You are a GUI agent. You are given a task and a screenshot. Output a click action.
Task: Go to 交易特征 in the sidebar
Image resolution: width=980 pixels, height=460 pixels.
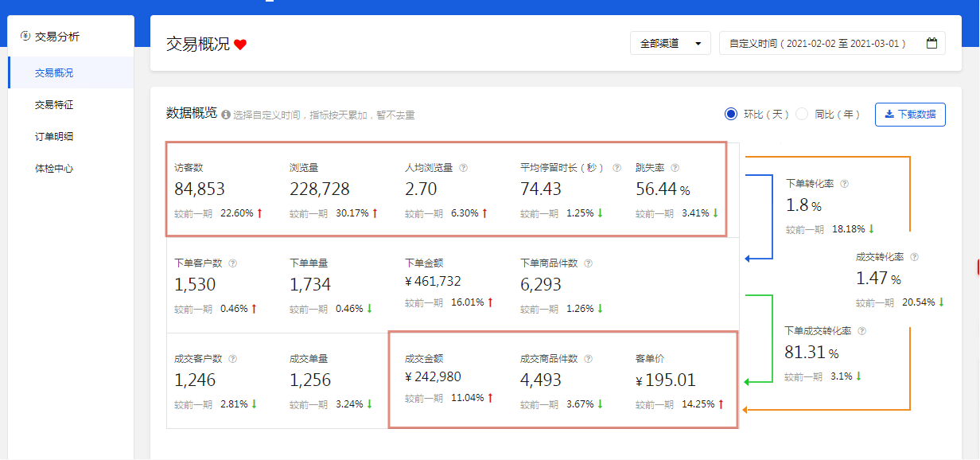click(x=54, y=104)
